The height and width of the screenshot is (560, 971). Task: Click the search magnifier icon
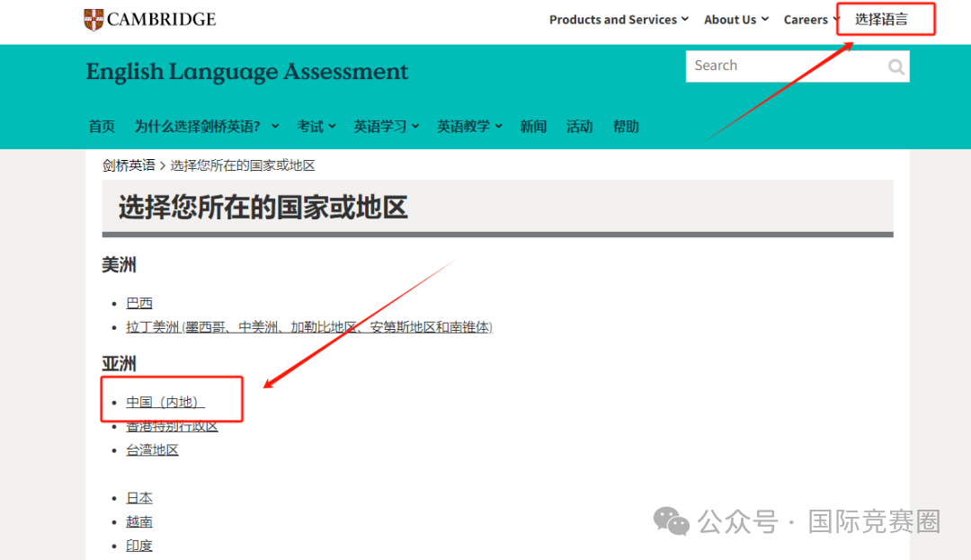coord(895,67)
